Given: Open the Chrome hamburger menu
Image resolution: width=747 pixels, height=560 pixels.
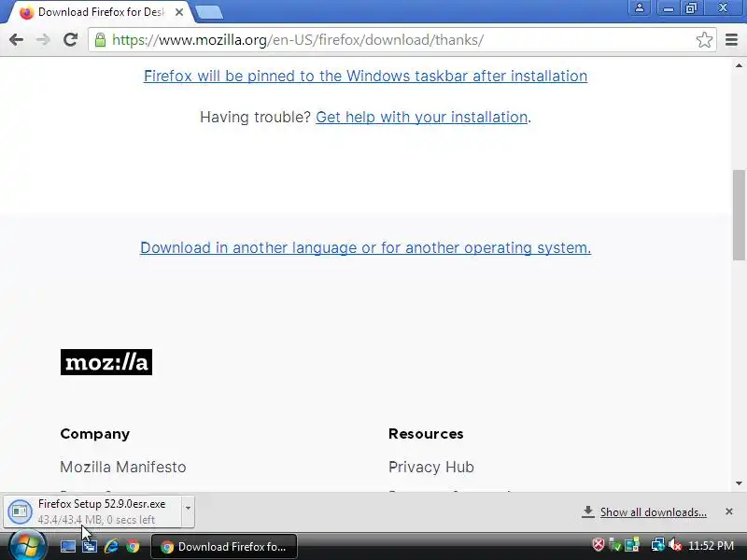Looking at the screenshot, I should coord(731,40).
